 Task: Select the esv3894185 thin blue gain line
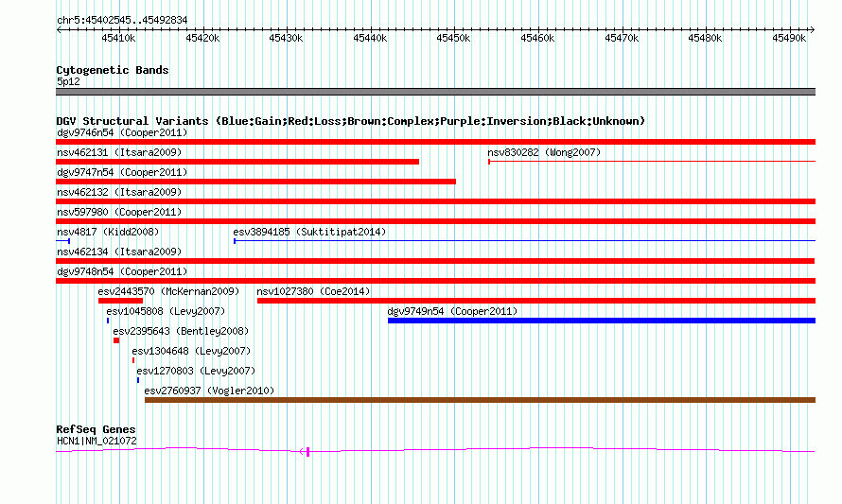[525, 241]
